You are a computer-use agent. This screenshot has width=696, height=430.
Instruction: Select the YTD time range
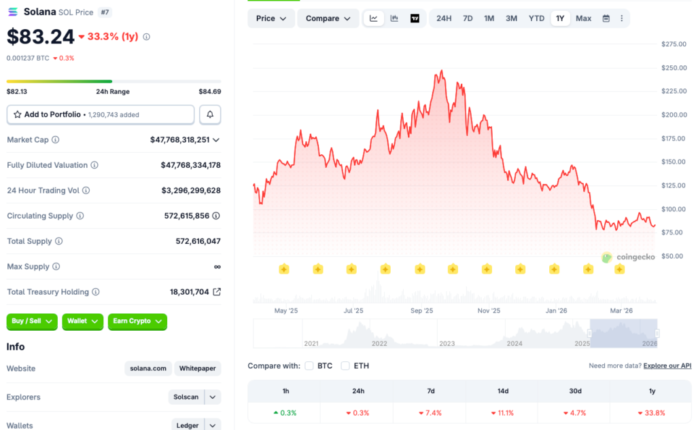click(x=536, y=18)
